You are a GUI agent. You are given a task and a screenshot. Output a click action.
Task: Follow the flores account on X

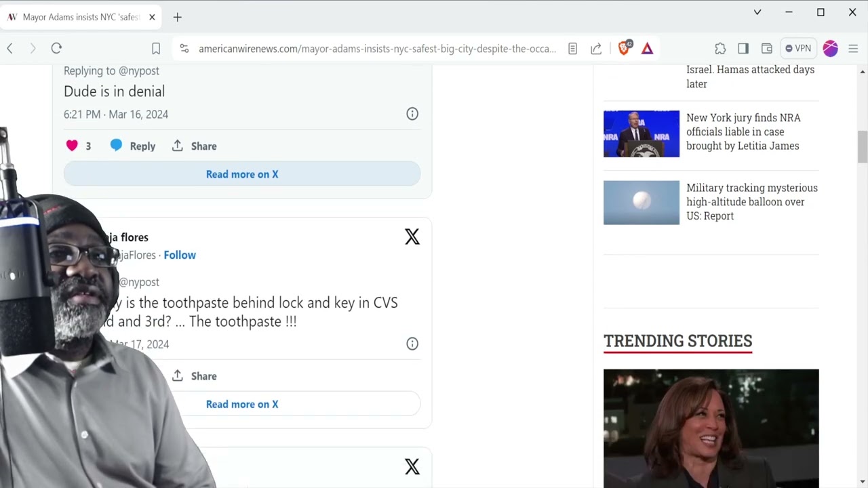180,255
